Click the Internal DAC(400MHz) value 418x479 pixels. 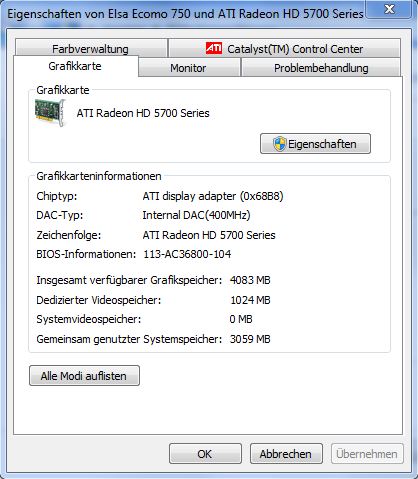(x=196, y=215)
